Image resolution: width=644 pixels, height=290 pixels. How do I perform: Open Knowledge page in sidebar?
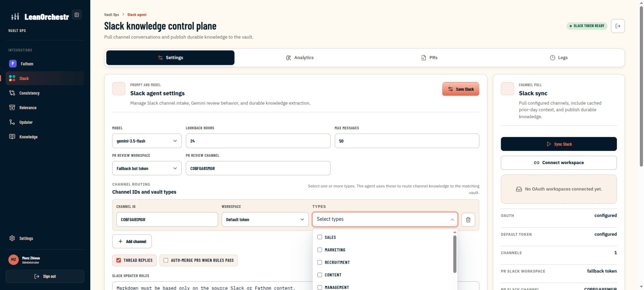tap(45, 137)
